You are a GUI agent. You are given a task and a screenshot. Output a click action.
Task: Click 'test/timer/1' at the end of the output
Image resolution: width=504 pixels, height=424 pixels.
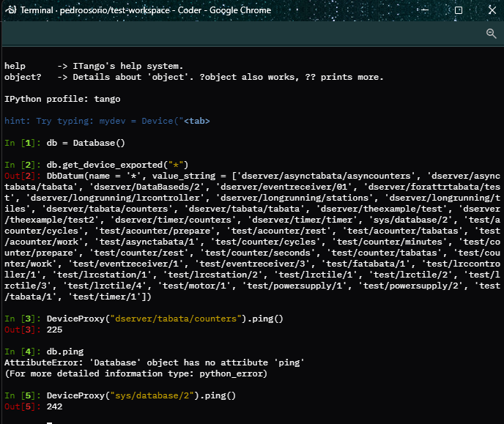(x=105, y=297)
